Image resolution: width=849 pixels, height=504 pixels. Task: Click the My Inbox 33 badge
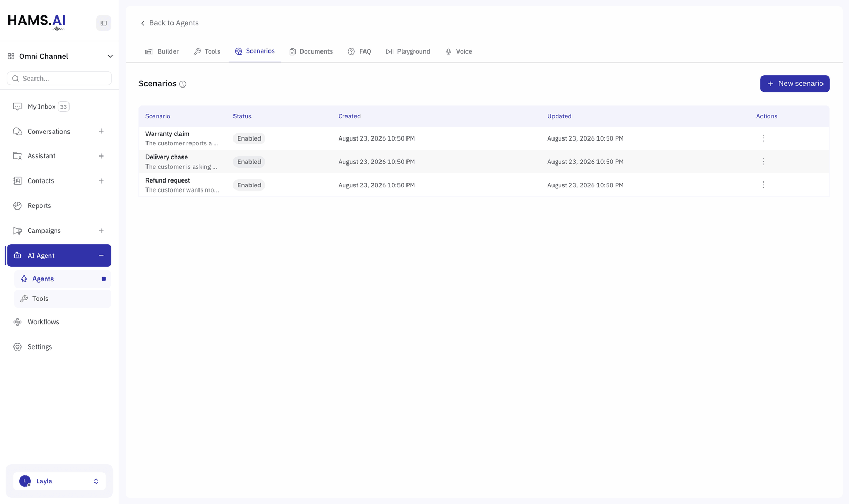pyautogui.click(x=64, y=107)
